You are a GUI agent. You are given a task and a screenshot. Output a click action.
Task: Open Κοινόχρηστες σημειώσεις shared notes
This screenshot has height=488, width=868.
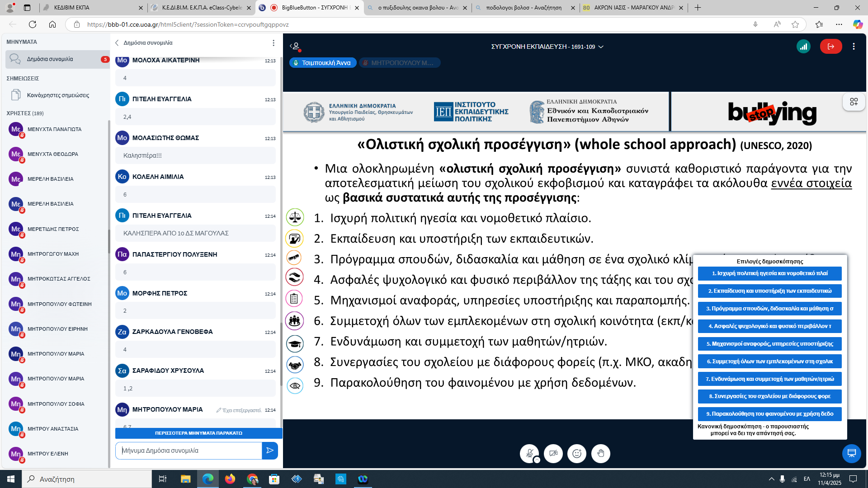57,95
